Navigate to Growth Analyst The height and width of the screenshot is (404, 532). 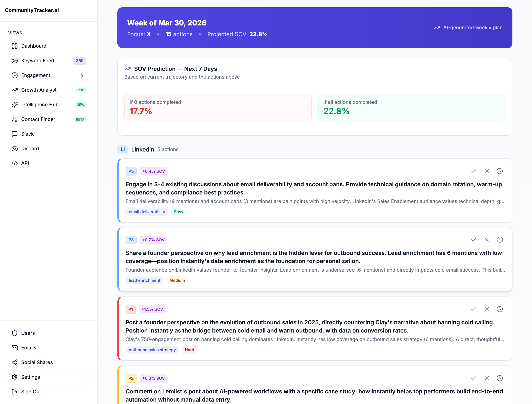(49, 90)
